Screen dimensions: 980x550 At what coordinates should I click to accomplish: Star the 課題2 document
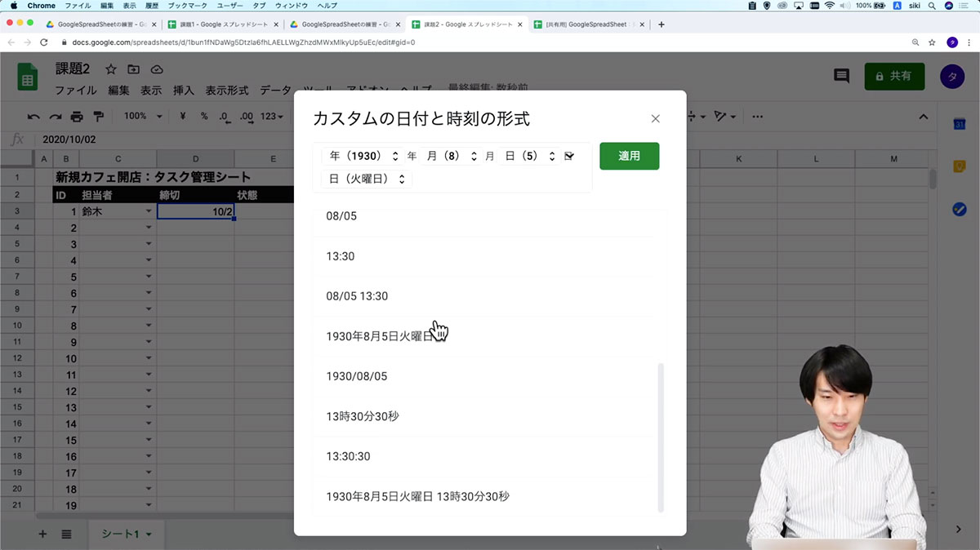point(111,69)
